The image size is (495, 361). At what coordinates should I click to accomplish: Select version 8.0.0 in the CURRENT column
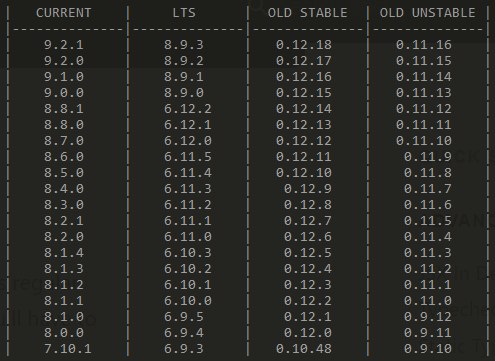64,333
